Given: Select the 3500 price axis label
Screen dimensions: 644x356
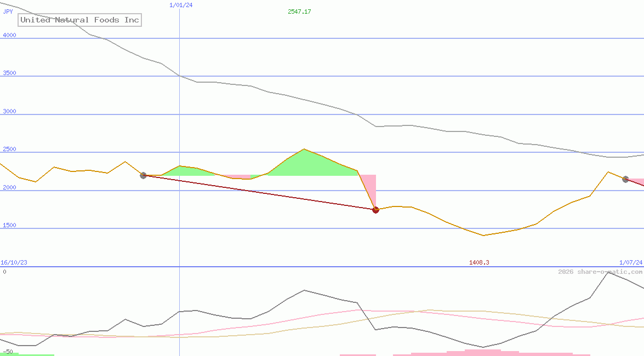Looking at the screenshot, I should (9, 73).
